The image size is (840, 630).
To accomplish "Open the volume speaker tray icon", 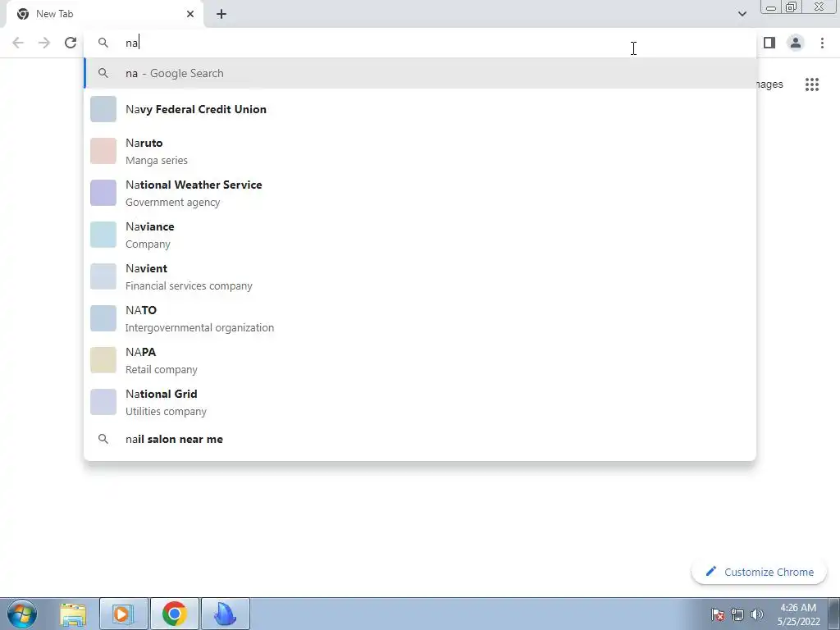I will [757, 614].
